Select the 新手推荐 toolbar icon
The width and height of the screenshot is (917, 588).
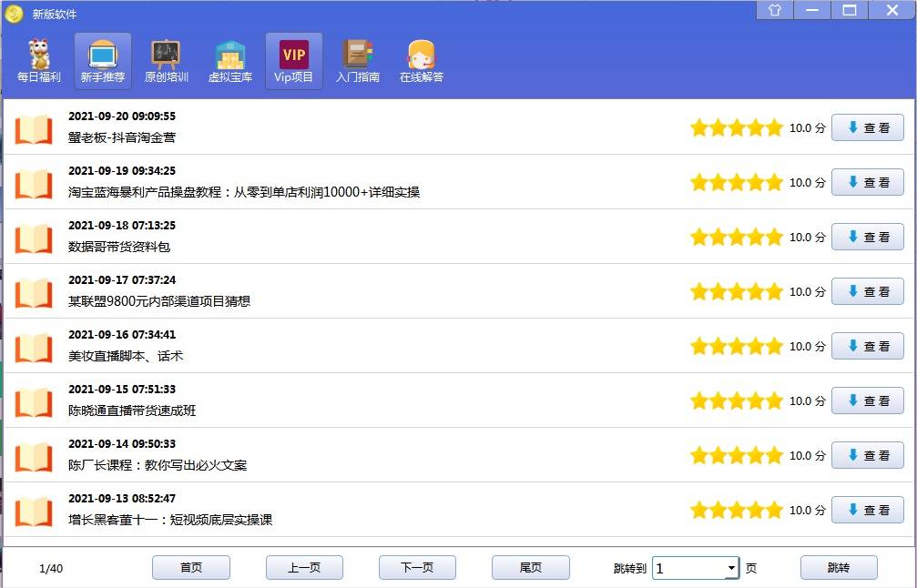click(x=101, y=60)
